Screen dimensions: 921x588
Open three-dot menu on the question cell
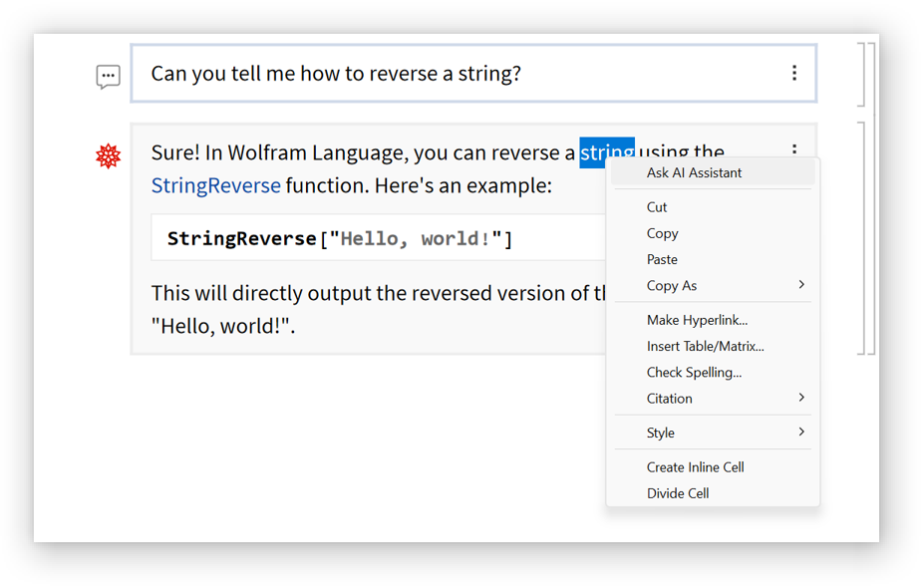coord(793,73)
